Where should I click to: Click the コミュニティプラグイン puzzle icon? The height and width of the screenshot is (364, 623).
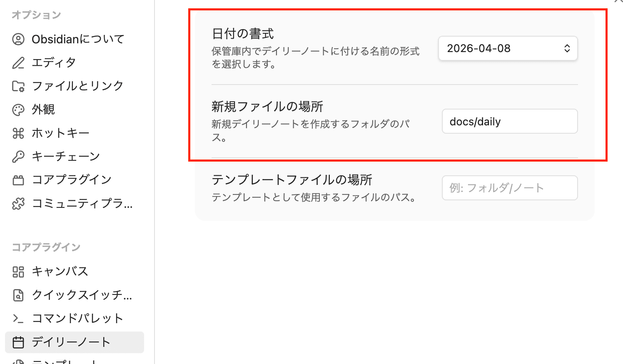point(18,204)
